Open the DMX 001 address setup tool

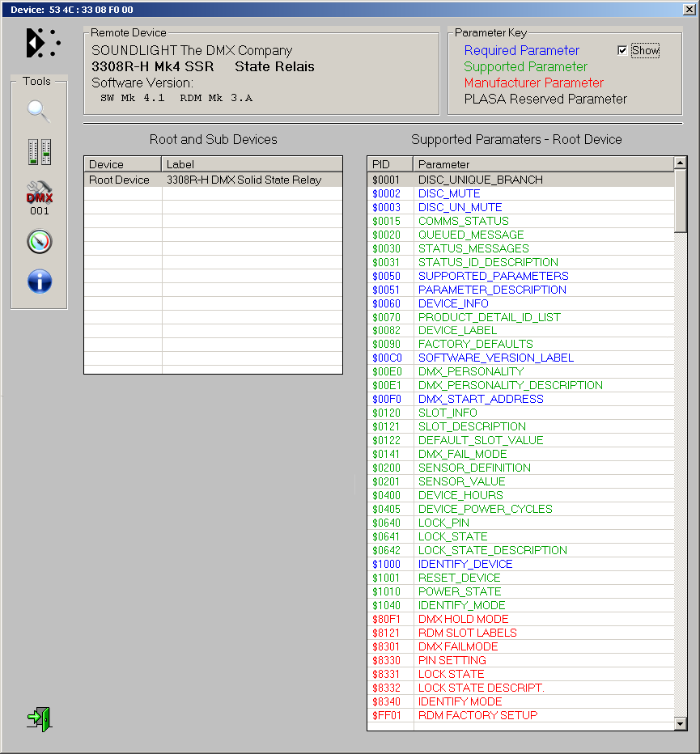pyautogui.click(x=39, y=197)
